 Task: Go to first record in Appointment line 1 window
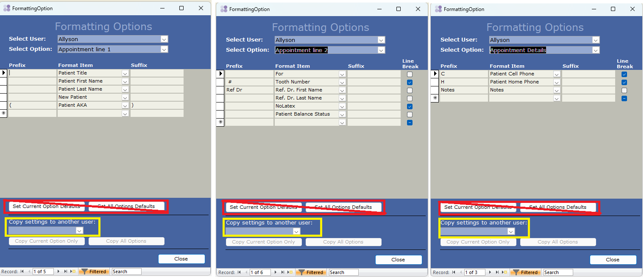pos(22,271)
